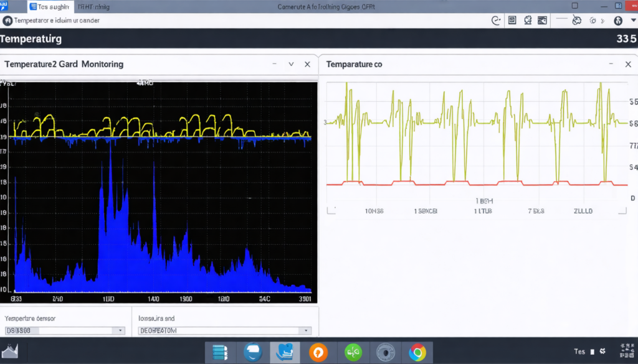Collapse Temperature2 Gard Monitoring via chevron
638x364 pixels.
click(x=290, y=64)
